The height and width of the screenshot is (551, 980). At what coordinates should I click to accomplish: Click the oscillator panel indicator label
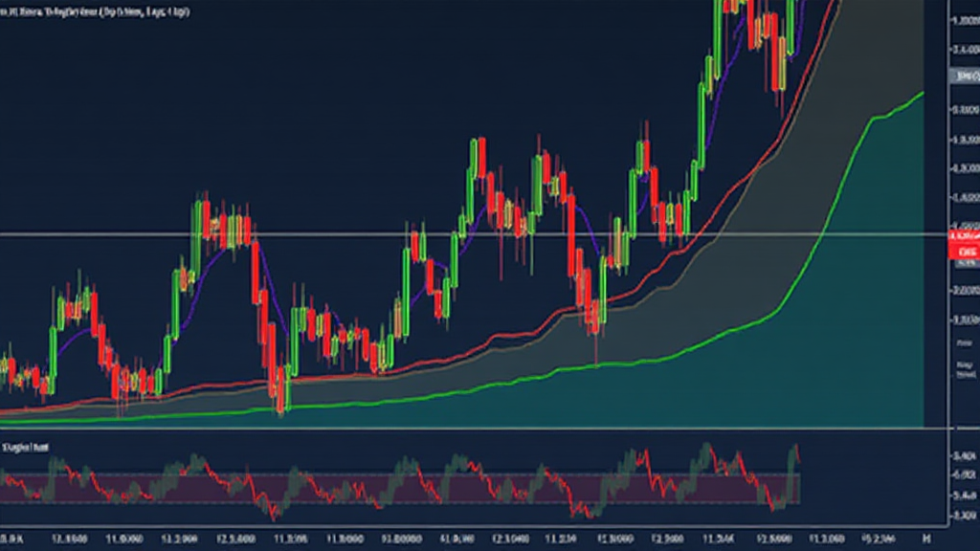click(x=27, y=447)
